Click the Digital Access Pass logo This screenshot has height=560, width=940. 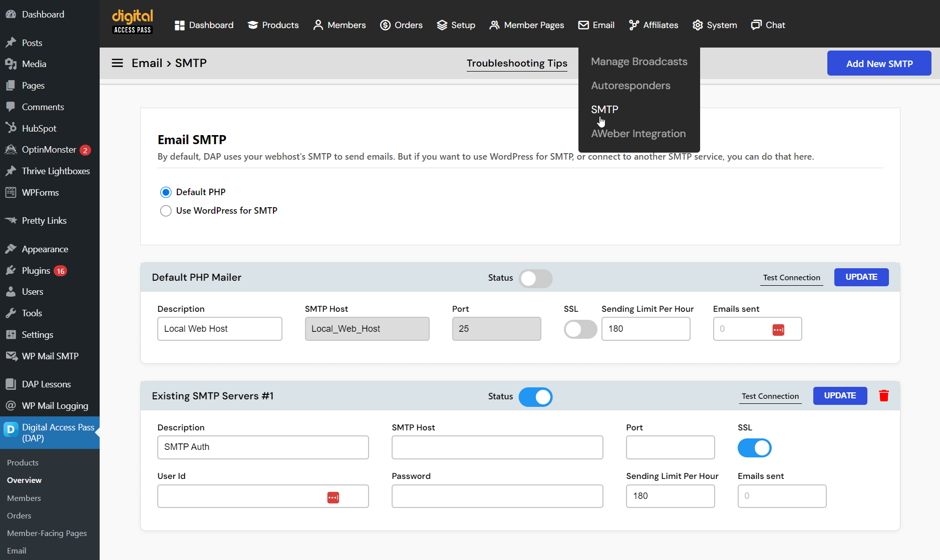[132, 22]
